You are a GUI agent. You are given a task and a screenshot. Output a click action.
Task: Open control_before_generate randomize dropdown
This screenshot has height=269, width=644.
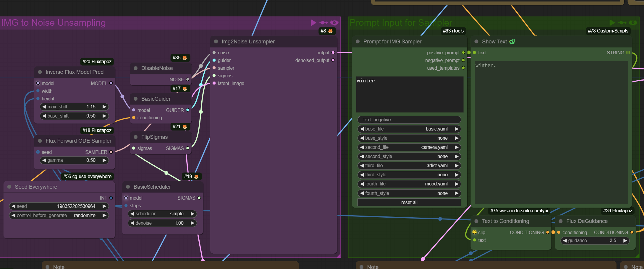pyautogui.click(x=59, y=216)
